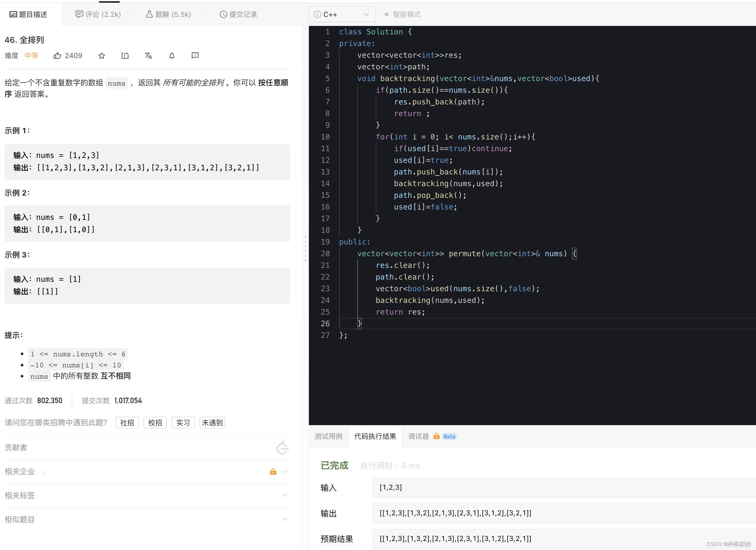This screenshot has width=756, height=550.
Task: Click the C++ language info icon
Action: coord(317,14)
